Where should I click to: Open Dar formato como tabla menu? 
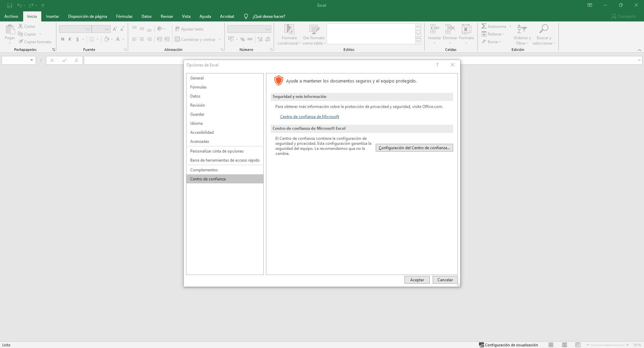click(x=314, y=35)
